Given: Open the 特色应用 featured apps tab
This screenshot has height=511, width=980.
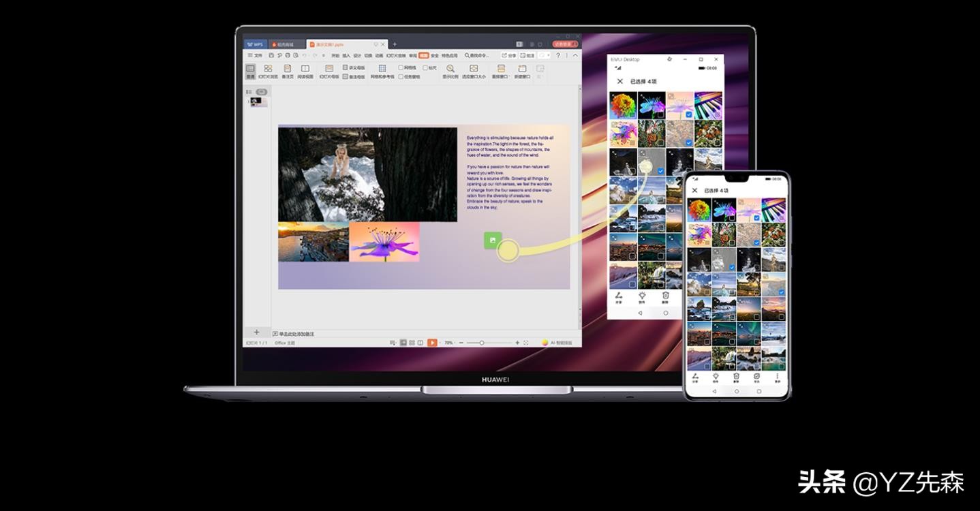Looking at the screenshot, I should pyautogui.click(x=450, y=55).
